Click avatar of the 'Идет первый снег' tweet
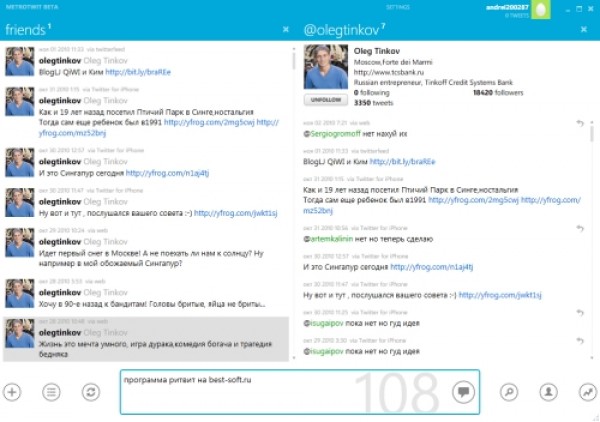The image size is (600, 422). click(20, 242)
